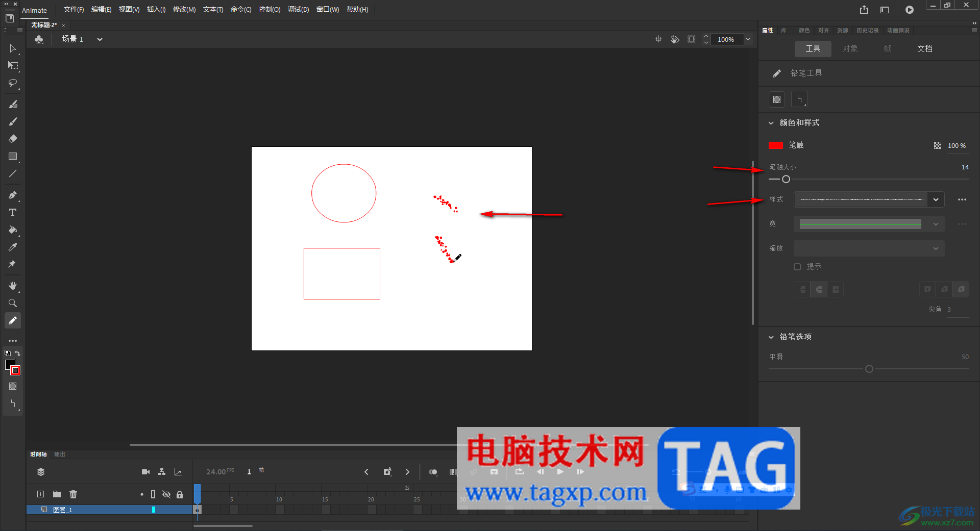This screenshot has width=980, height=531.
Task: Open pencil mode options in toolbar
Action: pyautogui.click(x=13, y=403)
